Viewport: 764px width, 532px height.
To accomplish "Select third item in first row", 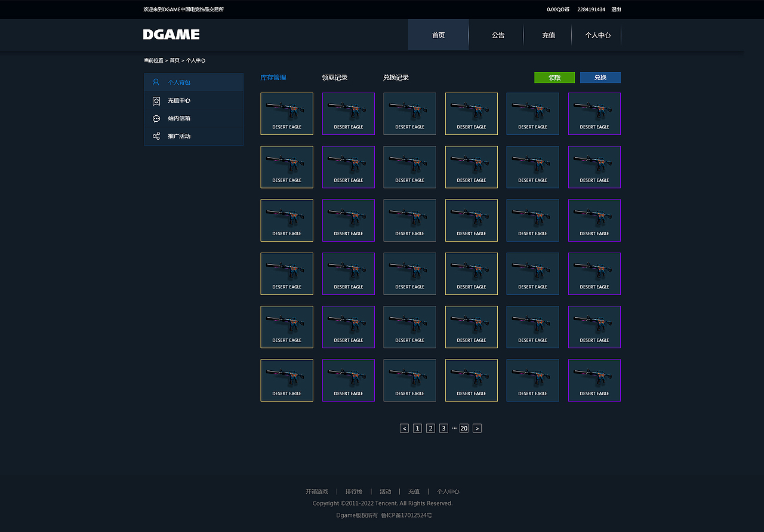I will [x=410, y=113].
